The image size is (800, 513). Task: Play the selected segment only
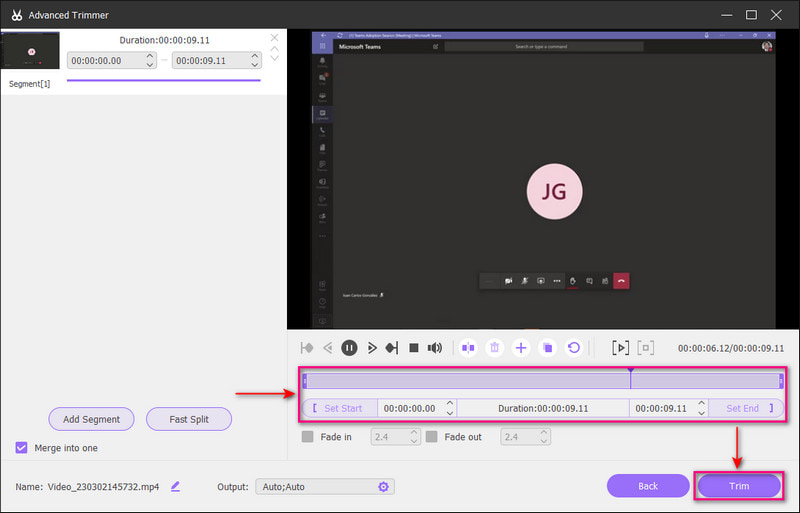click(x=620, y=348)
